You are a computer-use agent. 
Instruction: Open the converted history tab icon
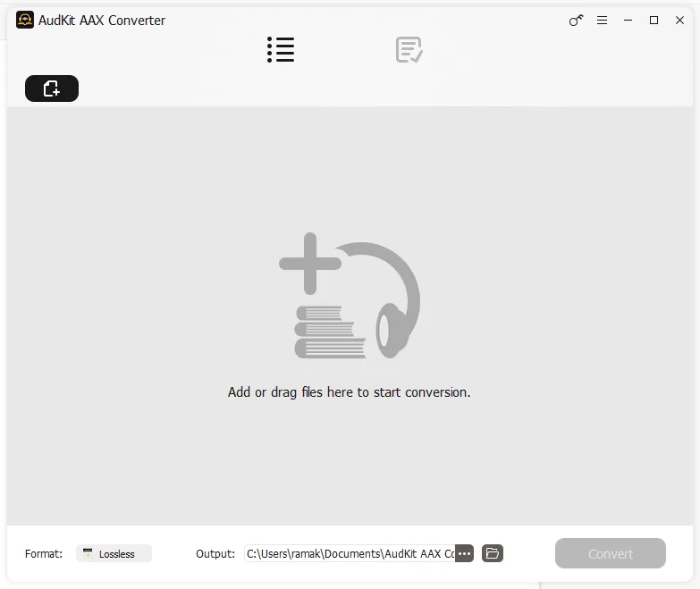coord(409,49)
